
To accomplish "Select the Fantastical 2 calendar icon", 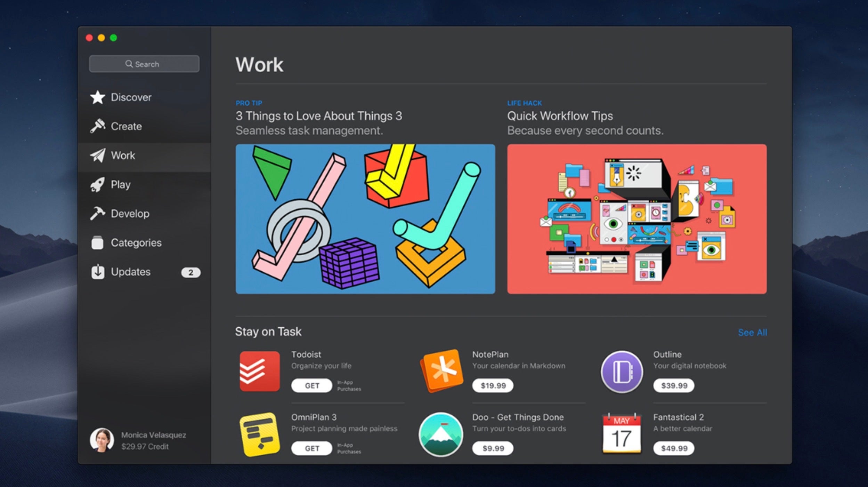I will [622, 434].
